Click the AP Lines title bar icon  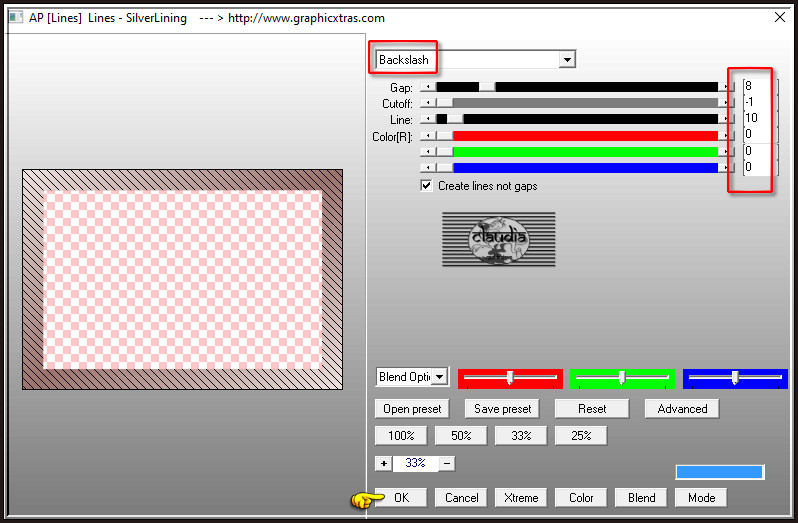pos(16,18)
